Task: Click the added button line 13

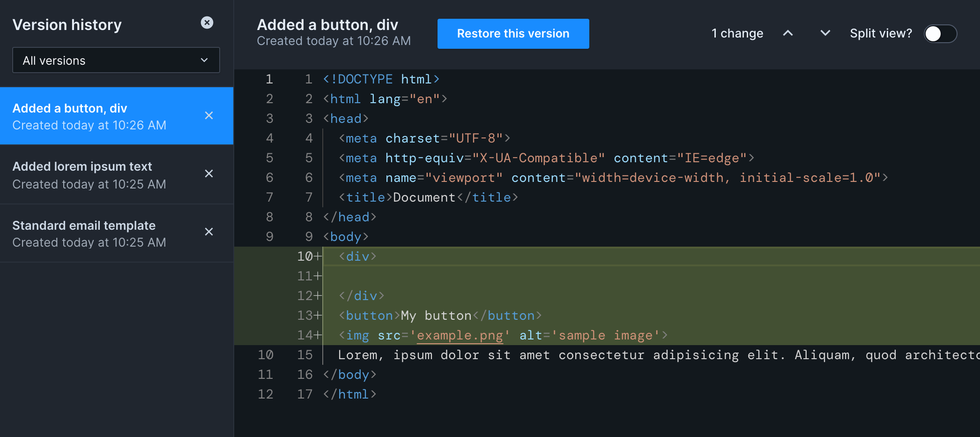Action: [607, 315]
